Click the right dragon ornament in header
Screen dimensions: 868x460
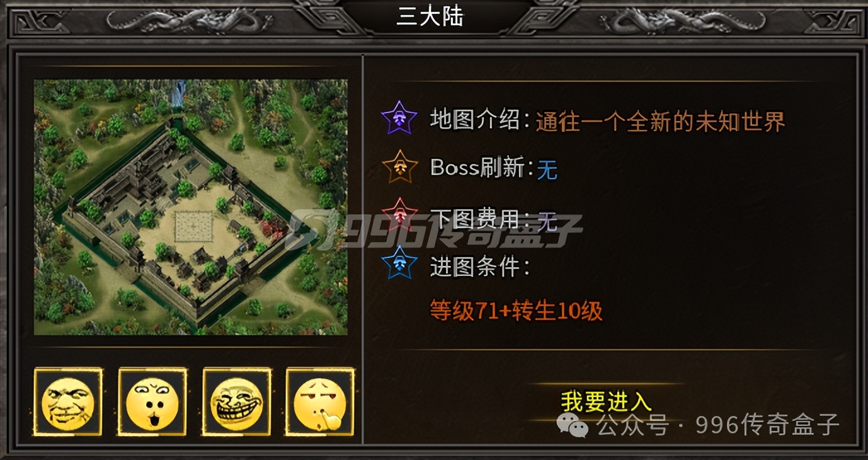click(683, 21)
